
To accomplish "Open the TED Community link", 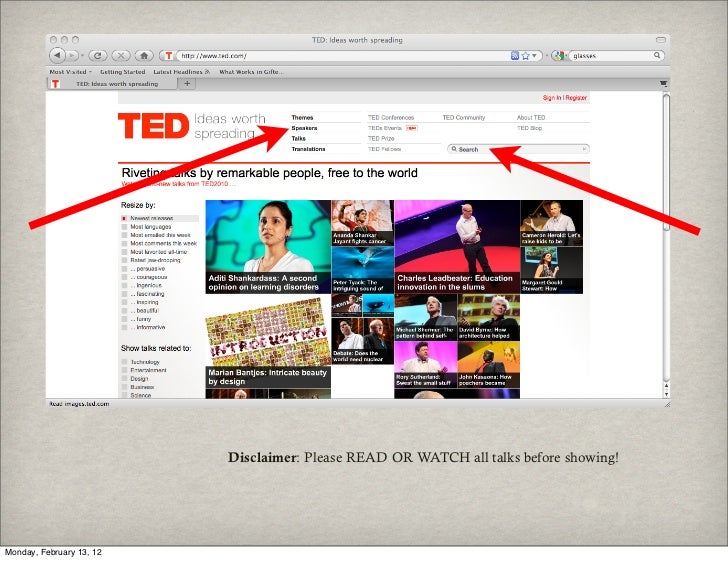I will 464,117.
